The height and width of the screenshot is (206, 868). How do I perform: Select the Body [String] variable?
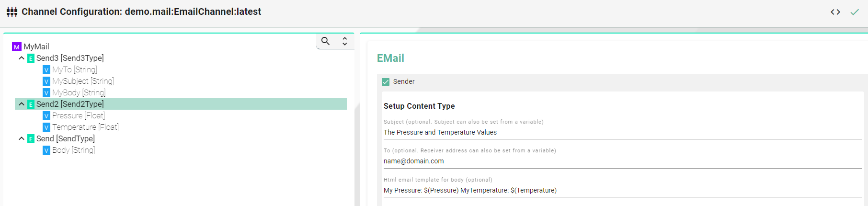pyautogui.click(x=73, y=150)
